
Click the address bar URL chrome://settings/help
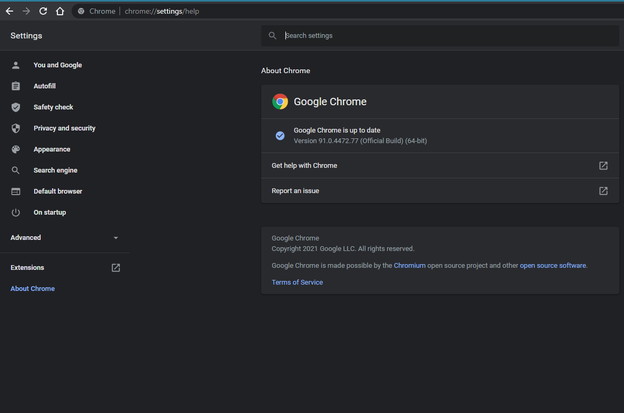(x=162, y=11)
